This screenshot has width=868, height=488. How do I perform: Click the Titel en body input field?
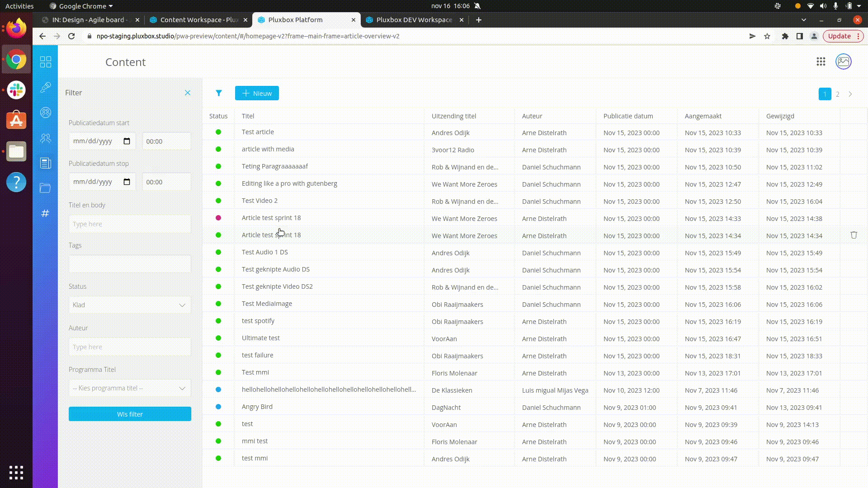tap(130, 224)
